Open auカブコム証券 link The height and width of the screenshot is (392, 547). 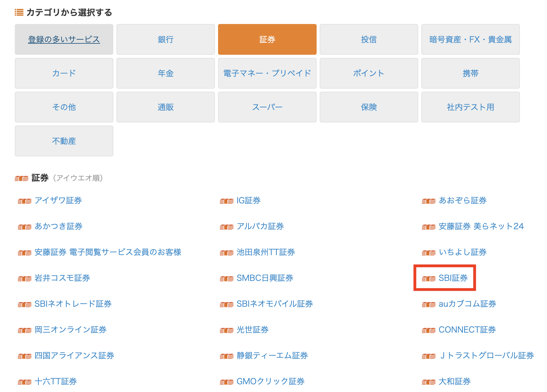(x=467, y=304)
